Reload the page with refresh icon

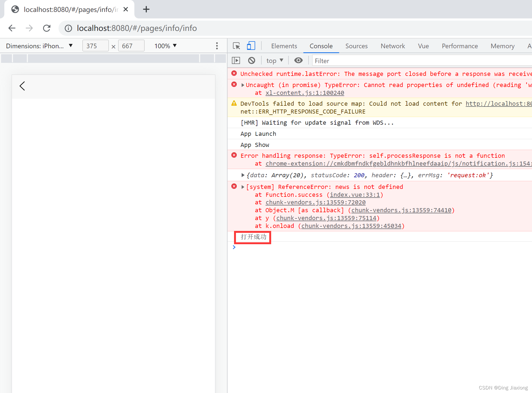pyautogui.click(x=47, y=28)
